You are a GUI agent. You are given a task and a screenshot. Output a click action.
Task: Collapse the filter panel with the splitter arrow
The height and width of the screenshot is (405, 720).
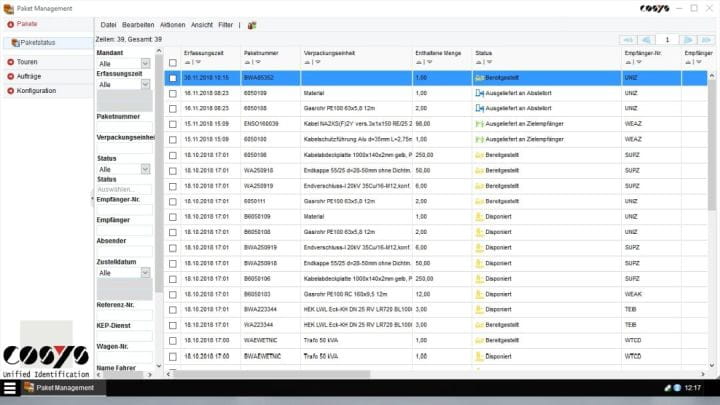tap(92, 199)
